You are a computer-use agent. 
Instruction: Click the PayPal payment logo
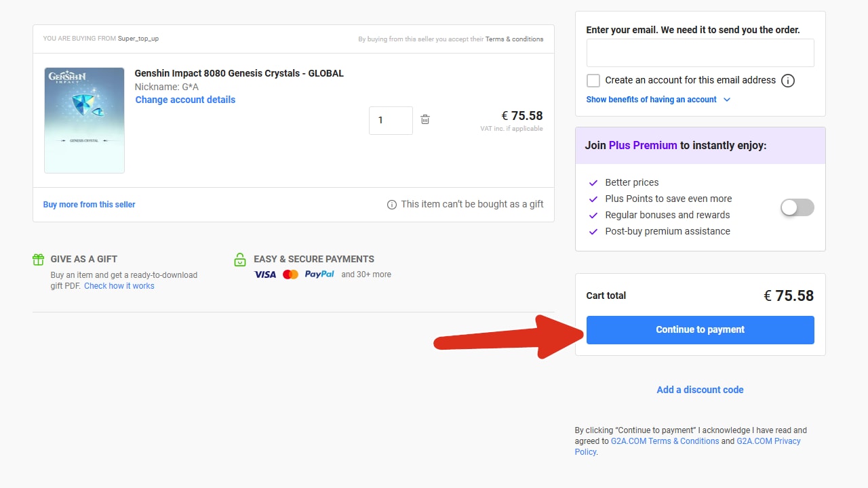(319, 274)
